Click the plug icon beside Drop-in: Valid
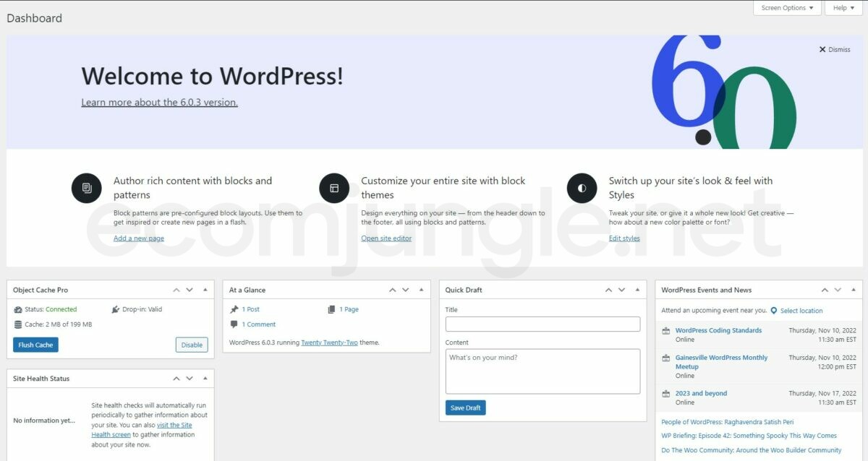 [x=114, y=309]
